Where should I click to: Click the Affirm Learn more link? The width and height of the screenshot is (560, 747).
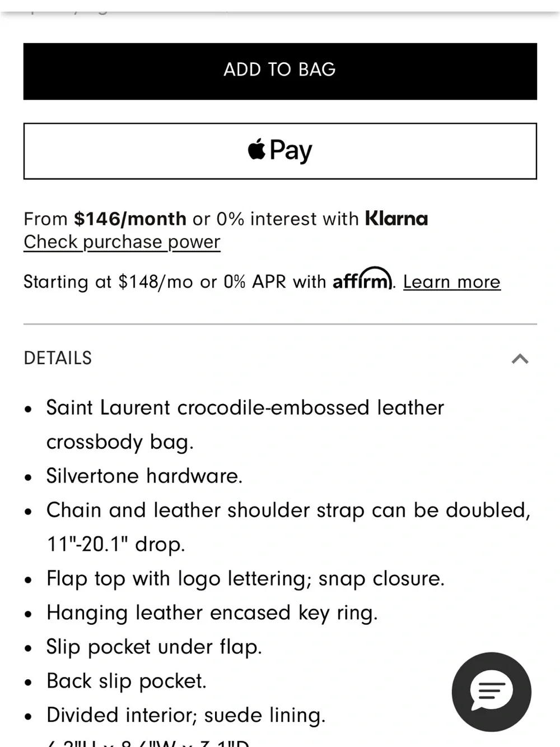(451, 281)
